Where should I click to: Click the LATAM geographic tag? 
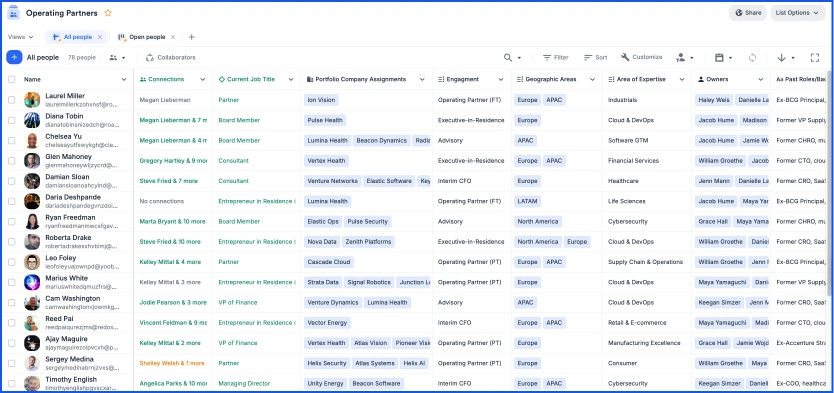527,201
